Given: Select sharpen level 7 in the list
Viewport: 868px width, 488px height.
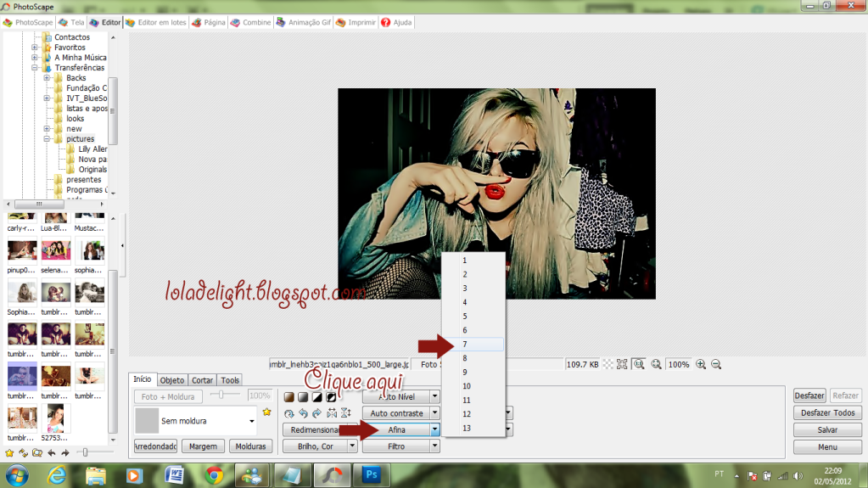Looking at the screenshot, I should [x=473, y=344].
